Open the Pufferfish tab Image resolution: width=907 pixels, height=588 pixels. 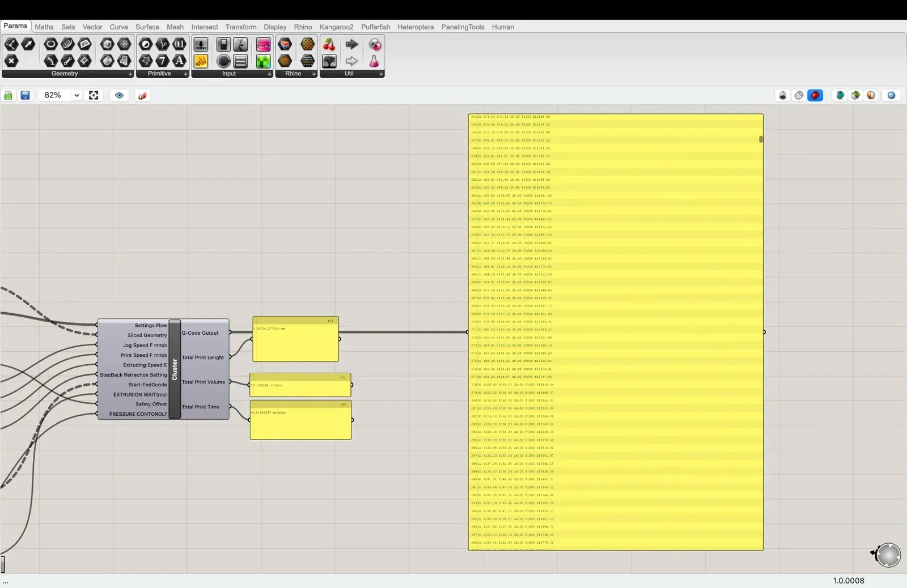point(375,27)
